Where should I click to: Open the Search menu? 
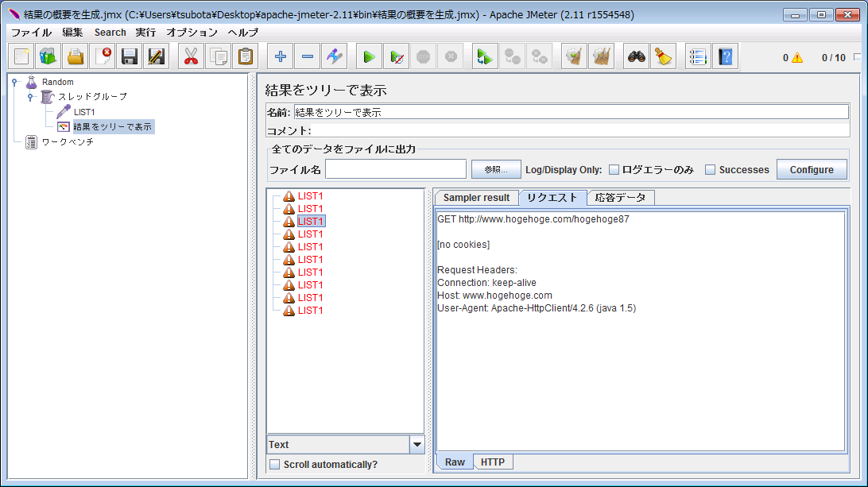110,32
